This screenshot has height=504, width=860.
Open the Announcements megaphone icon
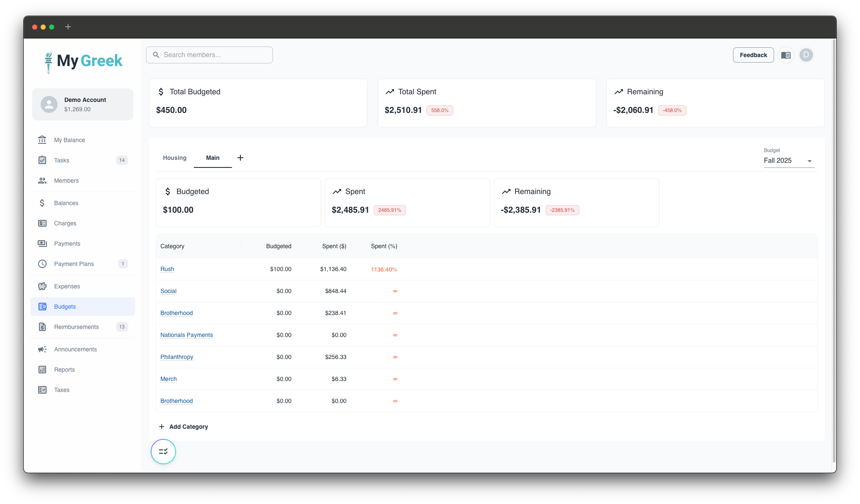pyautogui.click(x=42, y=349)
